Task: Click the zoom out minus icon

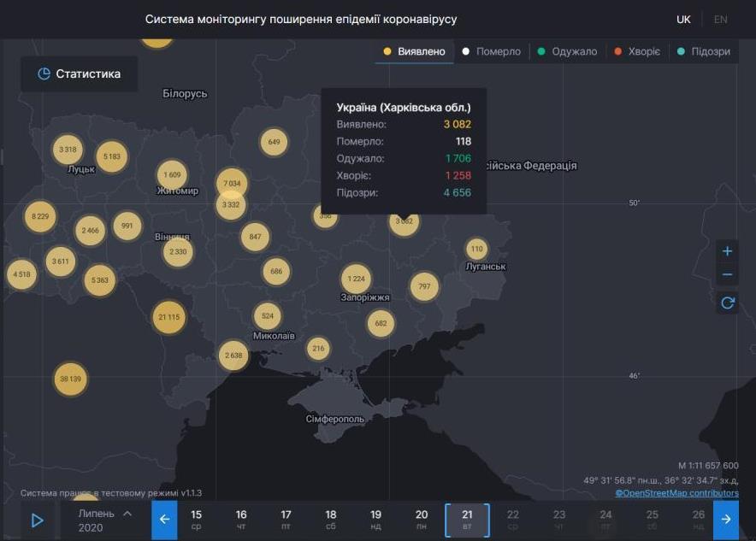Action: point(727,273)
